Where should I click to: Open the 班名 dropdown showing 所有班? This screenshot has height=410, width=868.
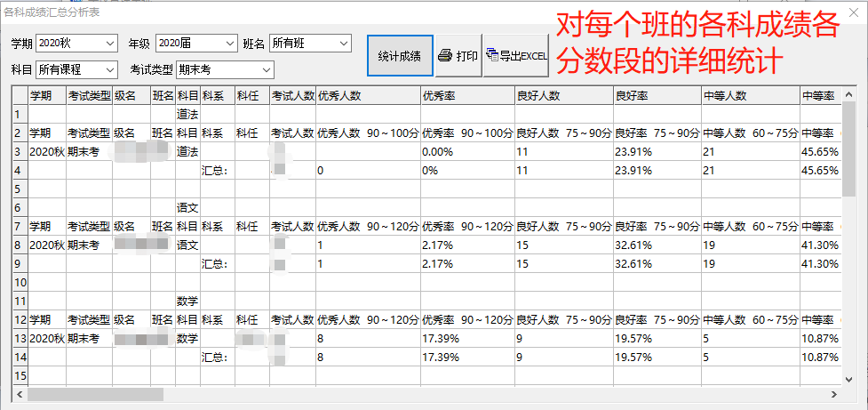[x=310, y=43]
